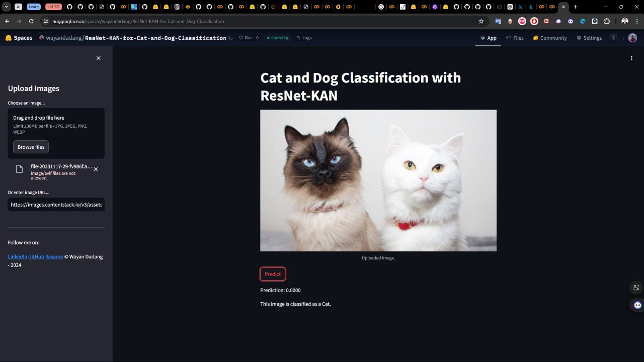Viewport: 644px width, 362px height.
Task: Open the three-dot menu next to Settings
Action: (x=613, y=38)
